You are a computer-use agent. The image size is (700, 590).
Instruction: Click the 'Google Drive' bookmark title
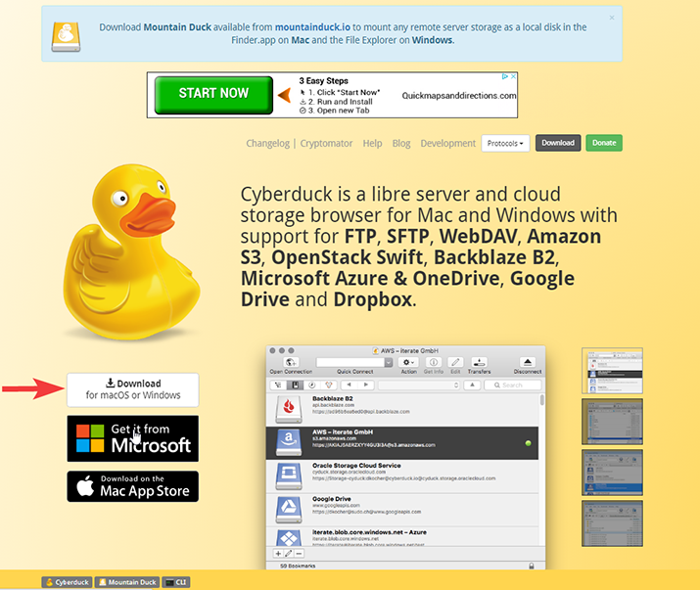(x=332, y=498)
